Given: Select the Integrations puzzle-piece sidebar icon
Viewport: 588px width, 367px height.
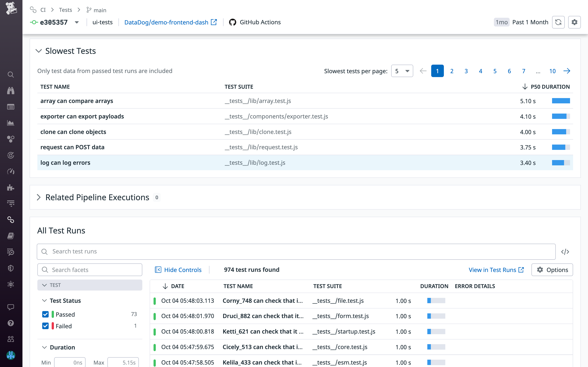Looking at the screenshot, I should (x=11, y=187).
